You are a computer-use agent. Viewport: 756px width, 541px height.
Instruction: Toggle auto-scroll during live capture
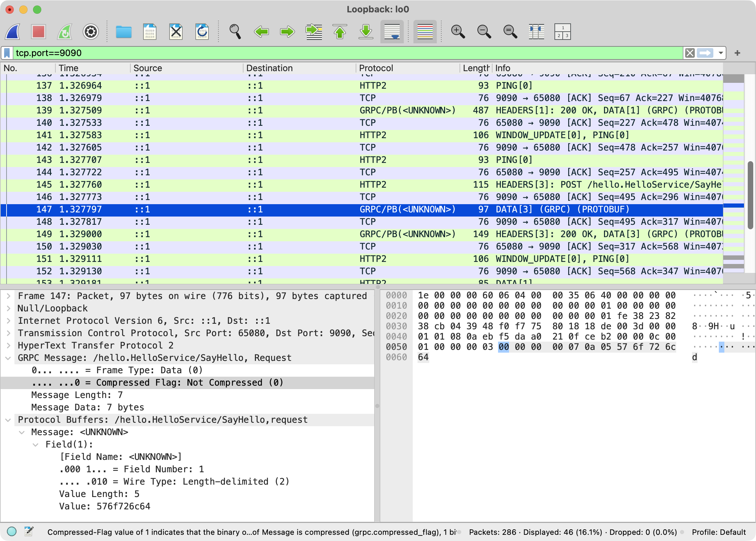(x=392, y=32)
